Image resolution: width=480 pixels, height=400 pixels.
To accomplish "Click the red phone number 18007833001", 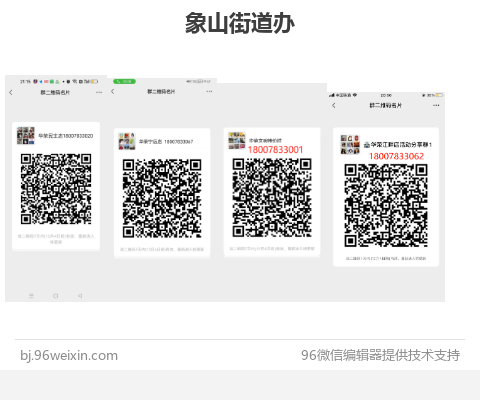I will coord(275,150).
